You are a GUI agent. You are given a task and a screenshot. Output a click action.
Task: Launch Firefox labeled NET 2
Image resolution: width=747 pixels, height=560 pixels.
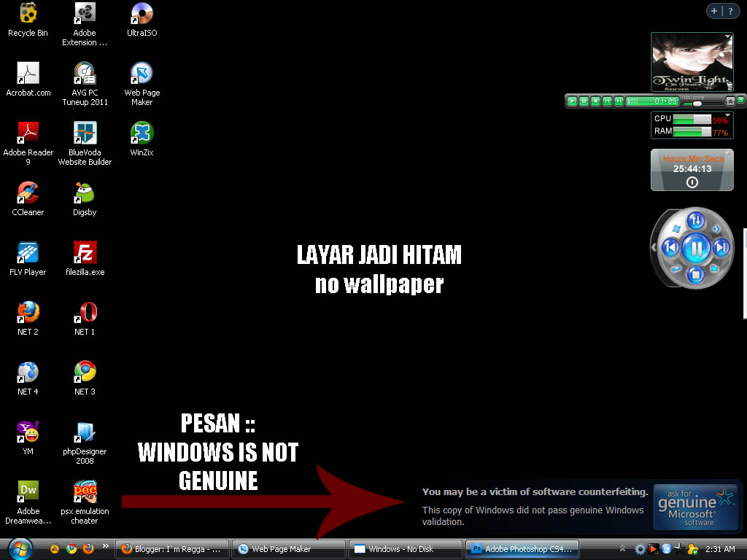pos(28,319)
